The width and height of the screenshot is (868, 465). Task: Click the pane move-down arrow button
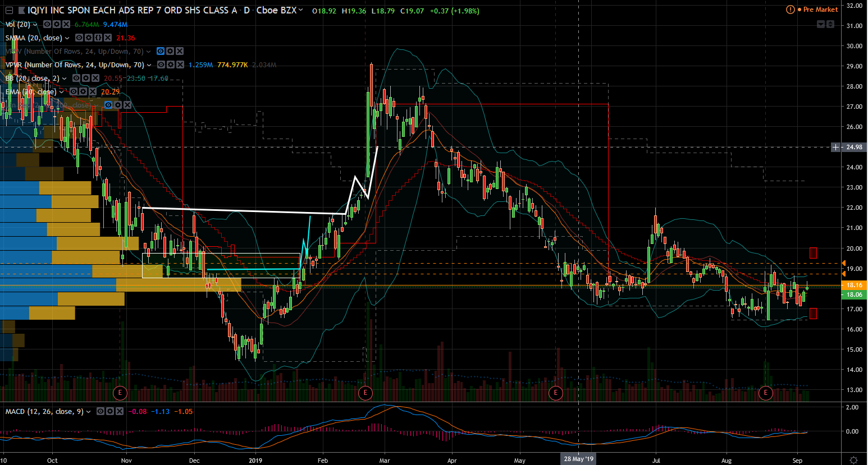pos(821,24)
